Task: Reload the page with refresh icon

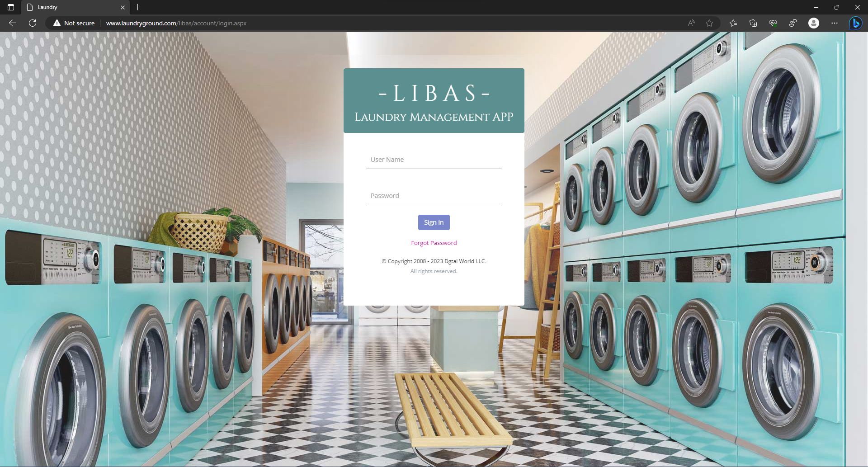Action: 33,23
